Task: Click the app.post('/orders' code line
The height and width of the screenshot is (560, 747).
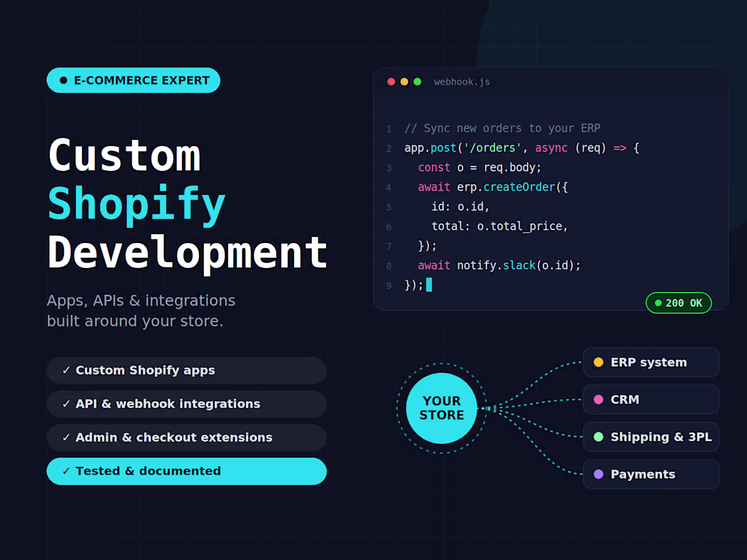Action: (x=522, y=148)
